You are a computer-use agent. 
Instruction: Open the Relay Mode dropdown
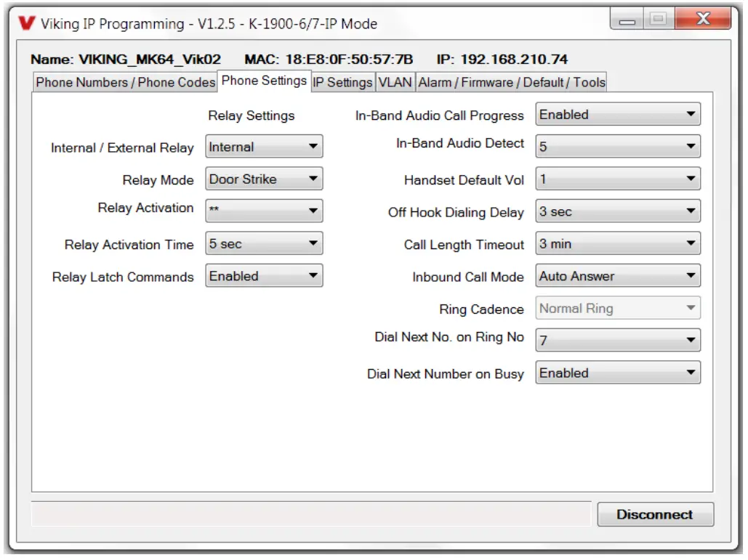click(263, 179)
